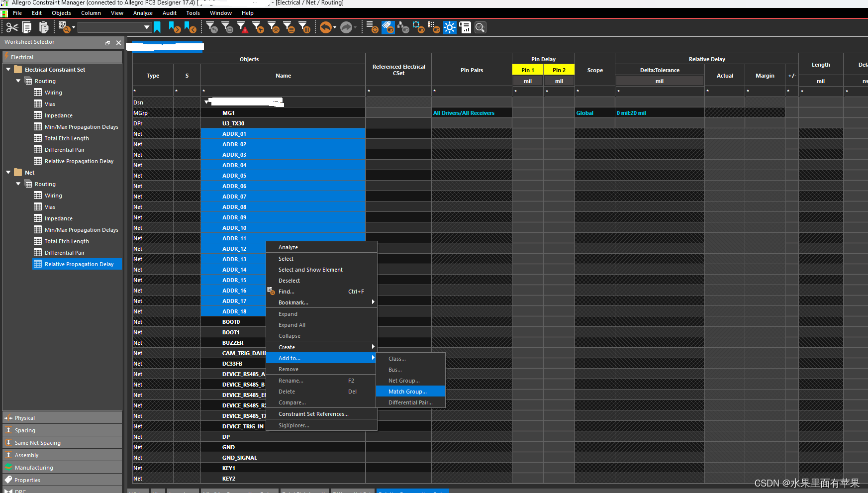
Task: Click the Undo arrow icon
Action: (325, 28)
